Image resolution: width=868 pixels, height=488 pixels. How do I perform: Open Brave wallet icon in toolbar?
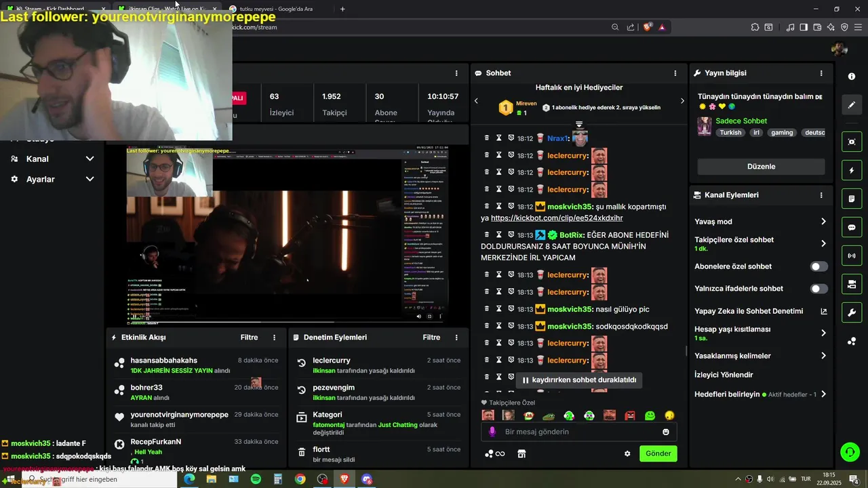click(817, 27)
